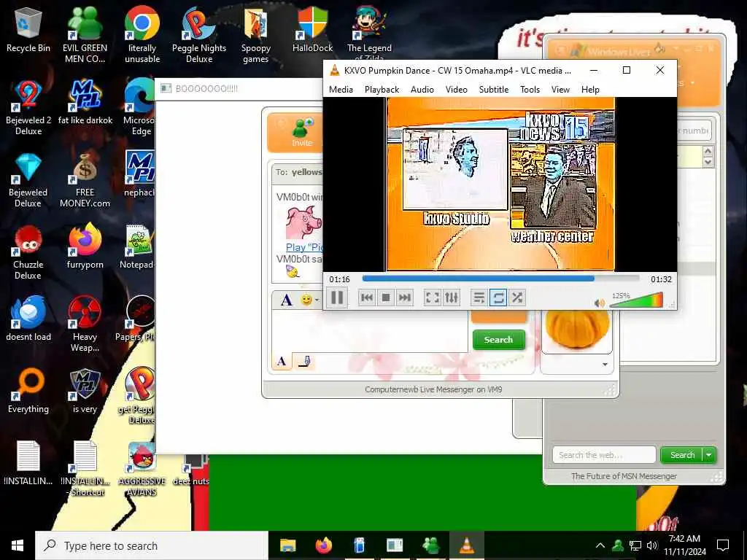Switch to VLC via taskbar cone icon

point(466,545)
